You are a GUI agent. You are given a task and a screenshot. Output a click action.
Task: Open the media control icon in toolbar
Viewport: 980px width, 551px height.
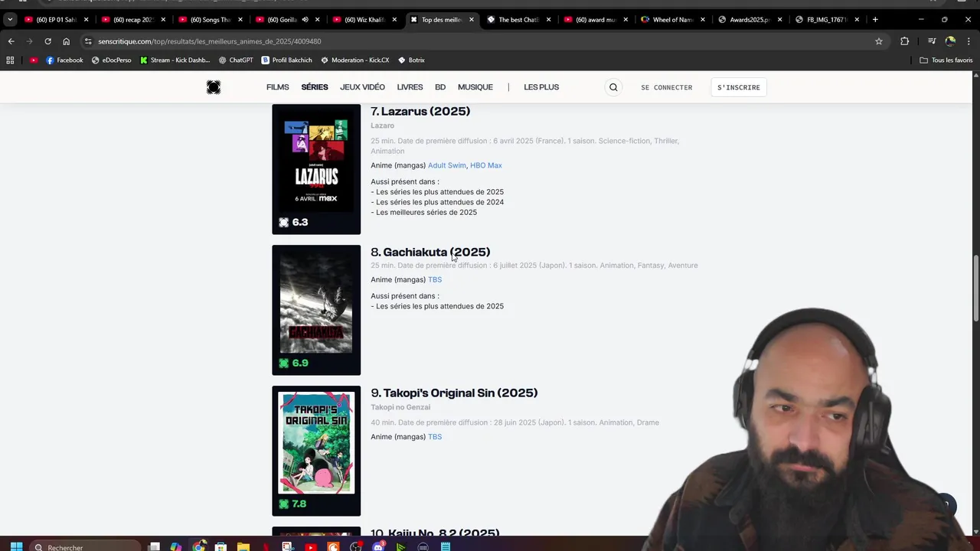point(932,41)
